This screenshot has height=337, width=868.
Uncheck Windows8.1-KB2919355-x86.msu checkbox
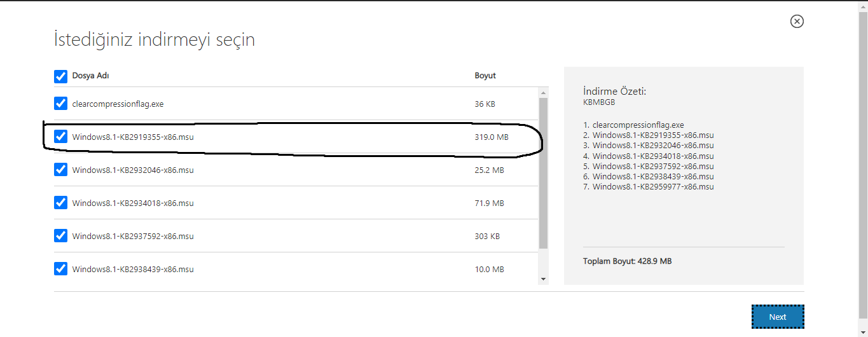point(60,137)
